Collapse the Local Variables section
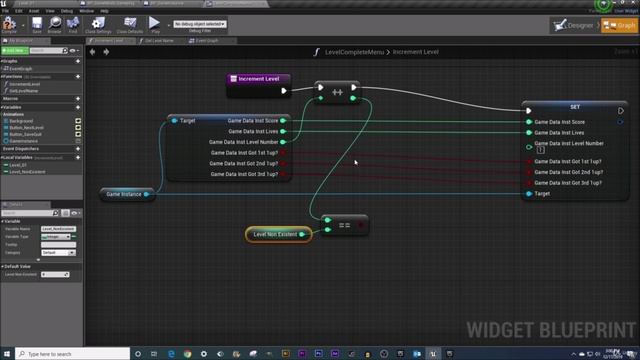 click(2, 157)
